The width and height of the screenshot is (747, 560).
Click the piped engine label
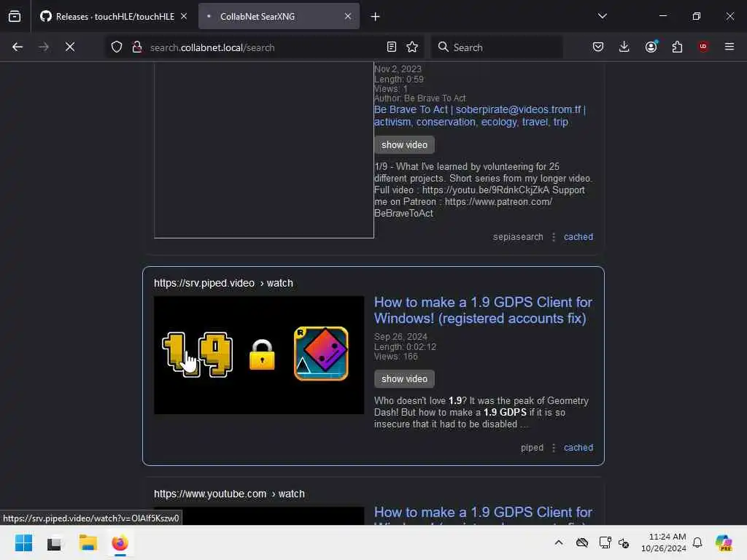click(532, 448)
